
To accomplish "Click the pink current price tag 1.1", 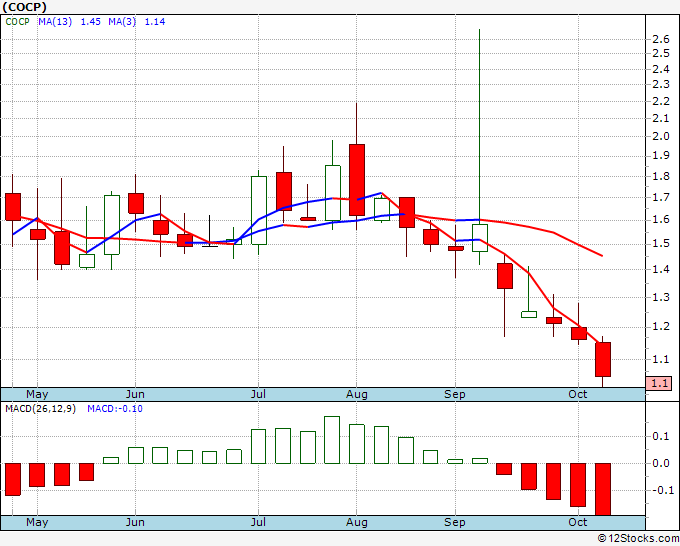I will point(659,383).
